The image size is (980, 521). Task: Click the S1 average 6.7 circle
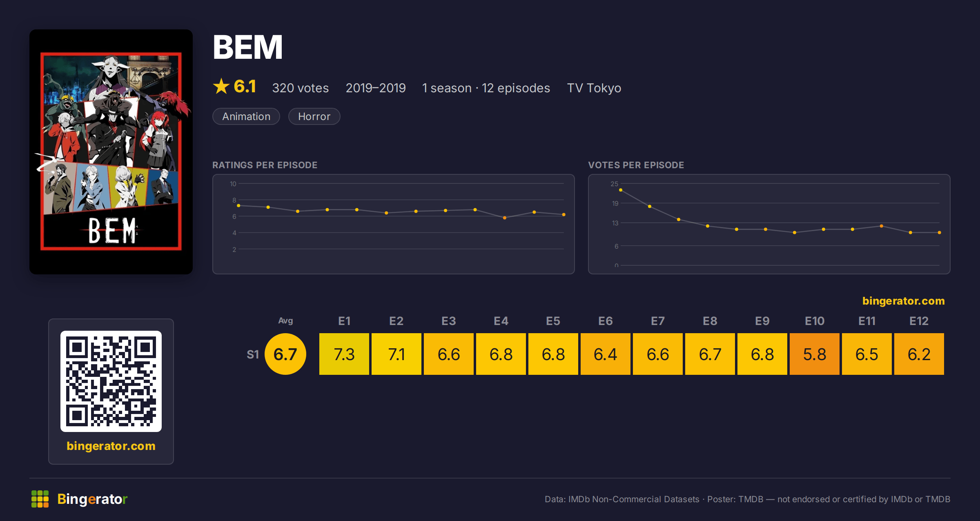tap(285, 354)
